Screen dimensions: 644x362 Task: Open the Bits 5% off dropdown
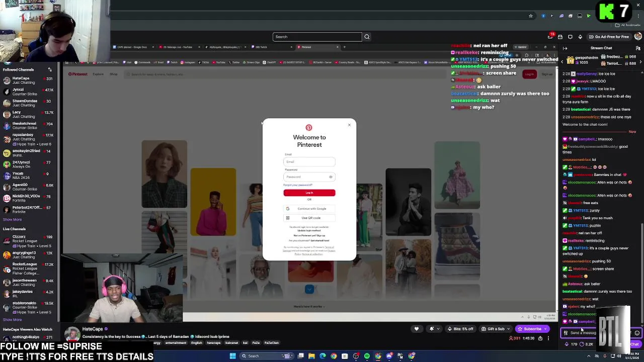pos(460,329)
